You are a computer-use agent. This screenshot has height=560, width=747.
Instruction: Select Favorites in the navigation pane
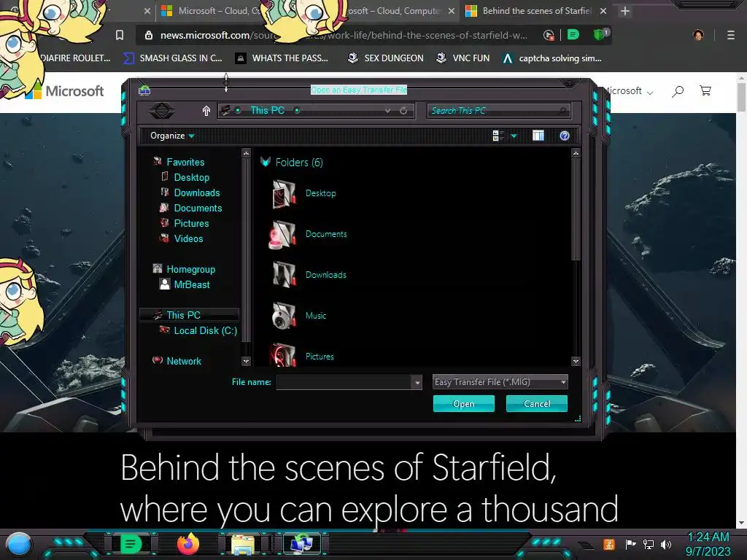[185, 162]
